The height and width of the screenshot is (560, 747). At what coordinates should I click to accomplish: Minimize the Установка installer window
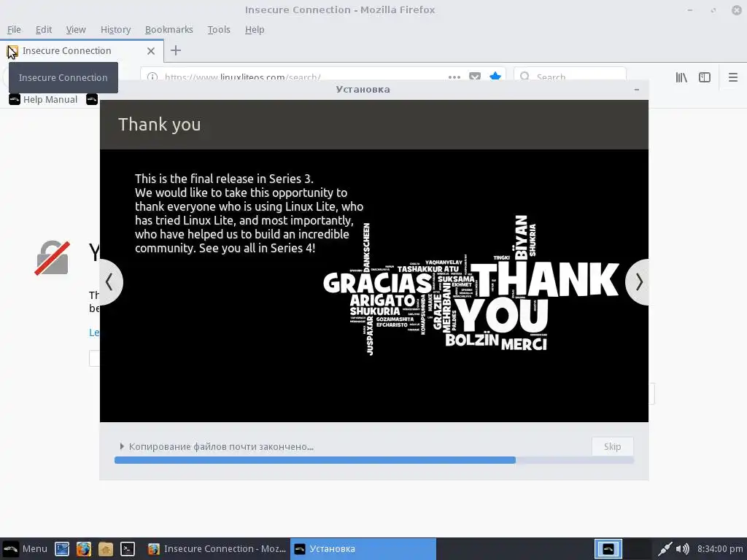click(636, 90)
